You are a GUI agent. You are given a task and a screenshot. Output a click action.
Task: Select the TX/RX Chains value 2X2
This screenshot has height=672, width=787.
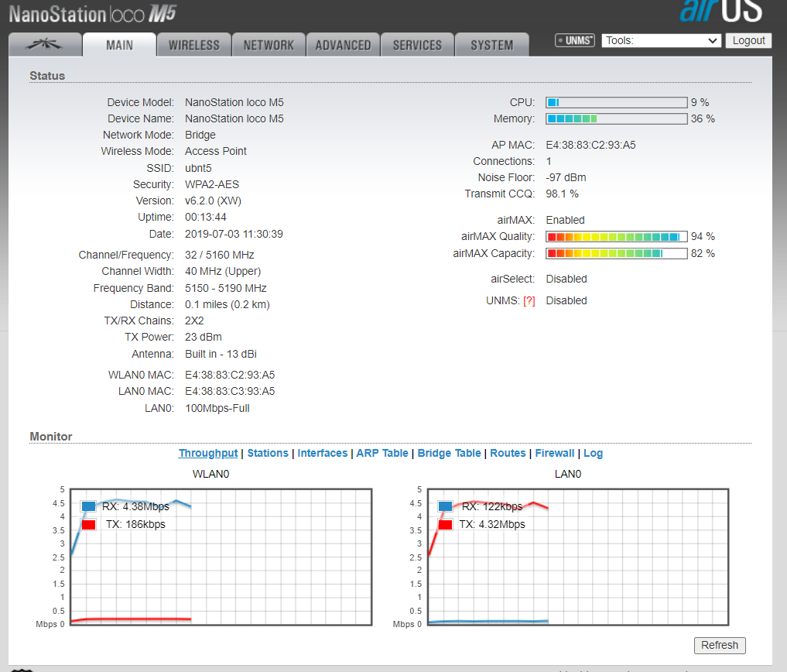pos(194,321)
